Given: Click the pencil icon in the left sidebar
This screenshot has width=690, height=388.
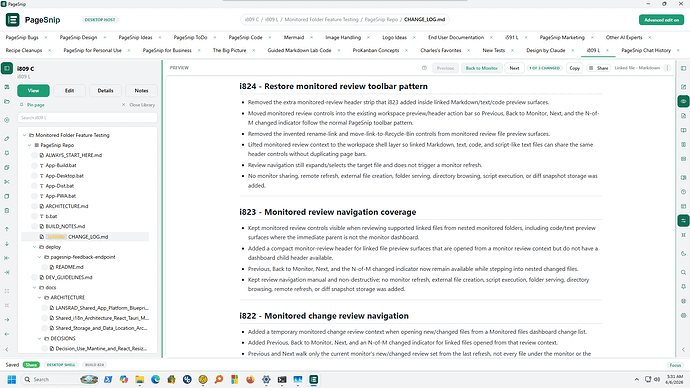Looking at the screenshot, I should [7, 139].
